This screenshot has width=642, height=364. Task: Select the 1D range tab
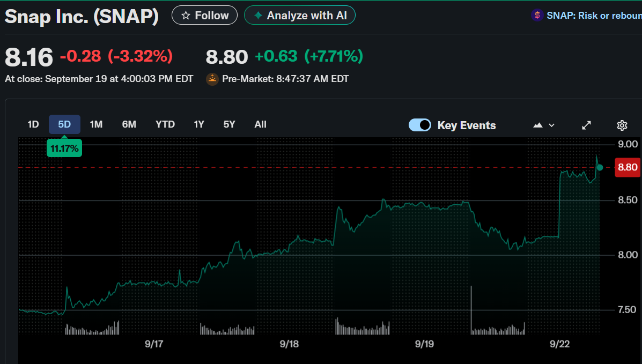click(33, 124)
